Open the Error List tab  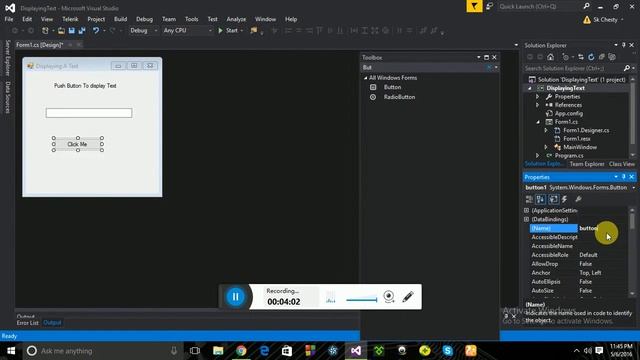pyautogui.click(x=28, y=323)
